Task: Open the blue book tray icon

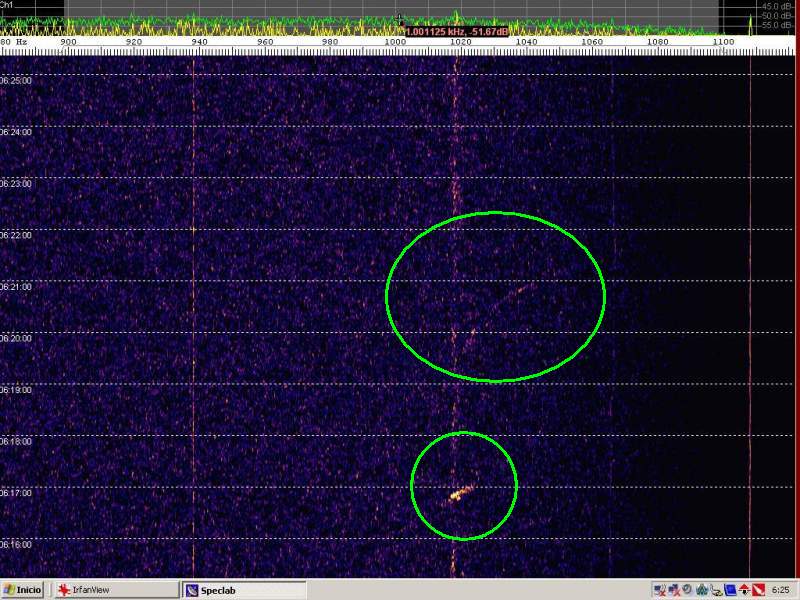Action: click(731, 590)
